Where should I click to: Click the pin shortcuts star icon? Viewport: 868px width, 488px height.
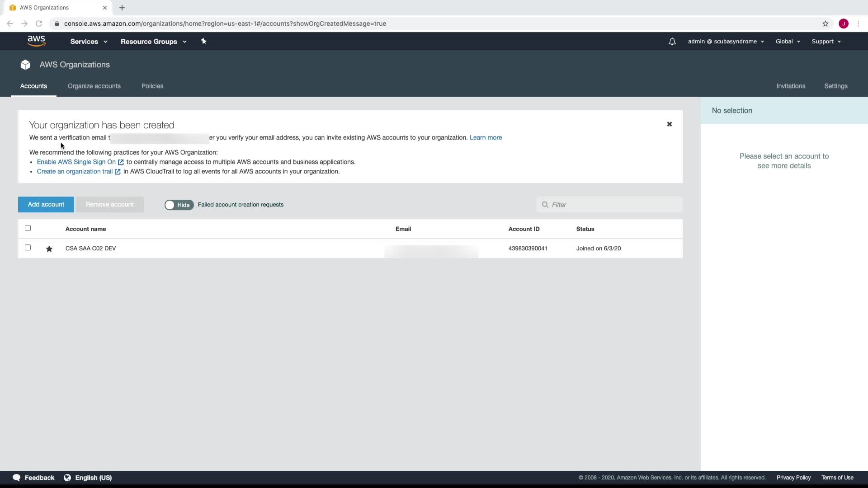(x=203, y=41)
